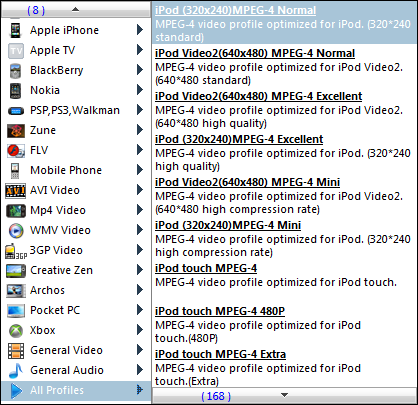Open the Mp4 Video category
The height and width of the screenshot is (405, 418).
[76, 210]
